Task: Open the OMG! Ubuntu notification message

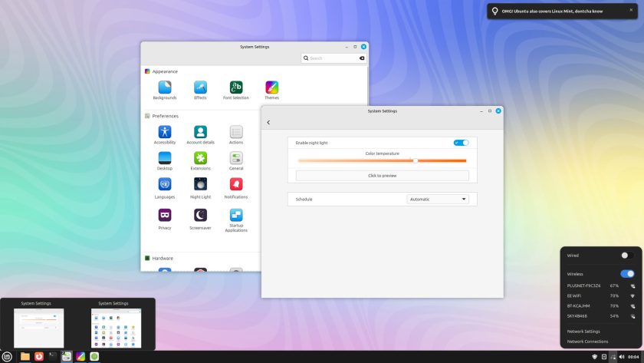Action: coord(552,12)
